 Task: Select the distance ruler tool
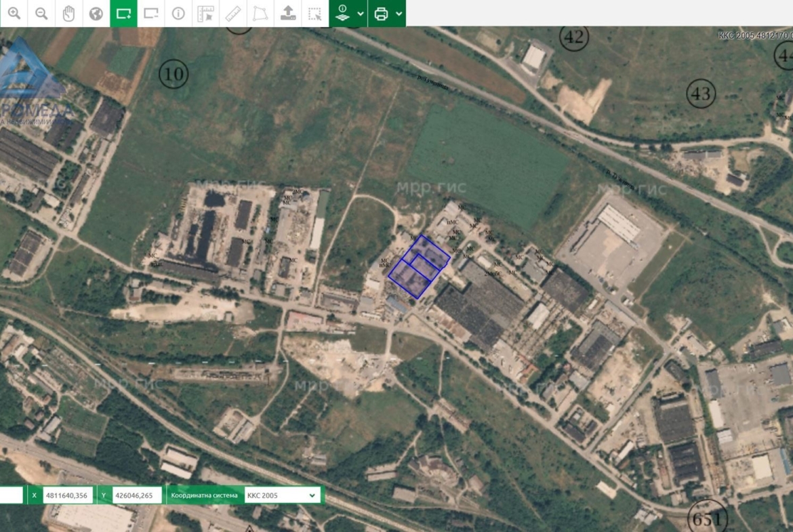(233, 14)
